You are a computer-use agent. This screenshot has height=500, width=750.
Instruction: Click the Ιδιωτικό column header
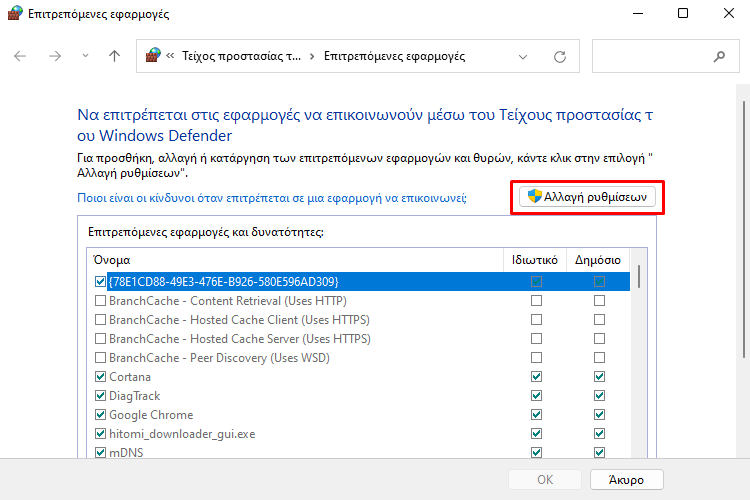point(535,260)
